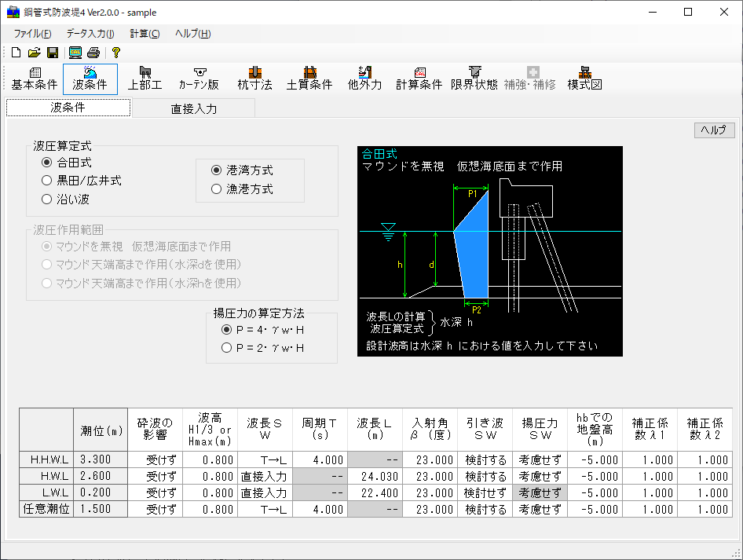Viewport: 743px width, 560px height.
Task: Open 波長ＳＷ cell T→L in H.H.W.L row
Action: [265, 459]
